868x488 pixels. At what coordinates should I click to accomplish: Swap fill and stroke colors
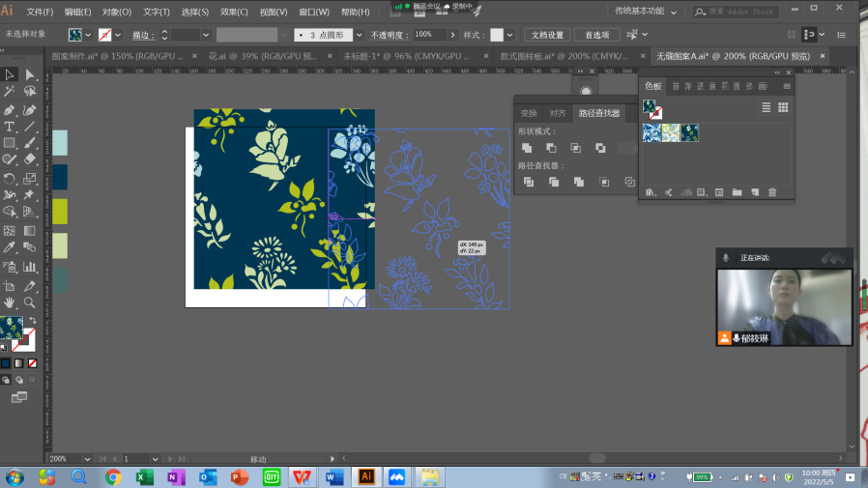[32, 321]
